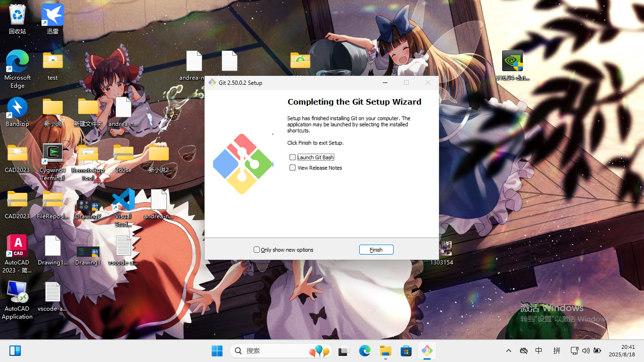Screen dimensions: 644x362
Task: Select the test folder on the desktop
Action: (53, 66)
